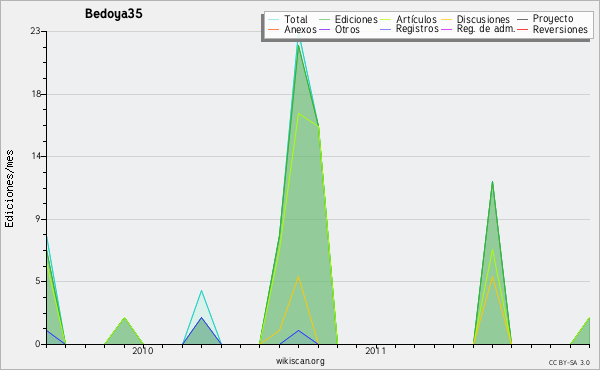Click the wikiscan.org label below chart

(x=300, y=361)
